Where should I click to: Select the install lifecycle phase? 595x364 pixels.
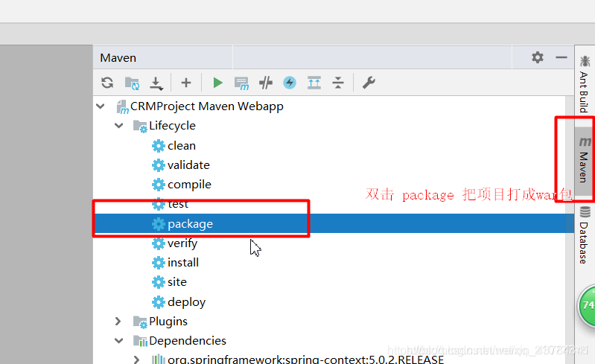(x=183, y=262)
